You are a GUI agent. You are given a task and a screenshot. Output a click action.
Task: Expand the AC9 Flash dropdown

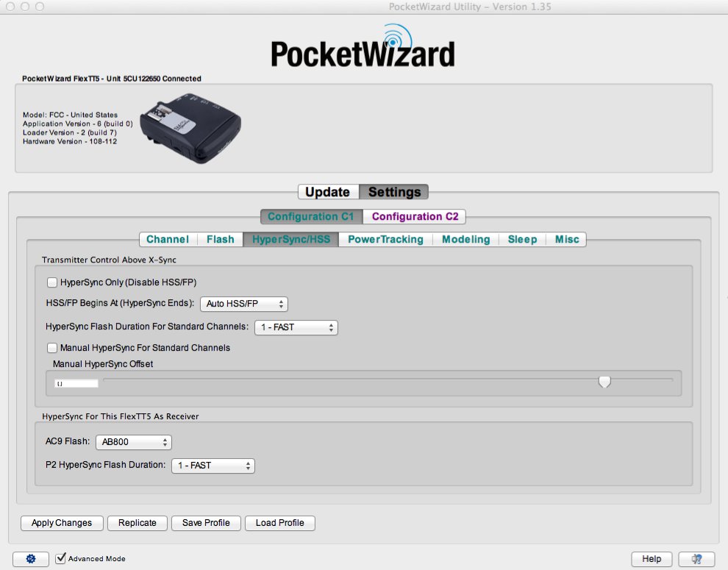coord(133,443)
